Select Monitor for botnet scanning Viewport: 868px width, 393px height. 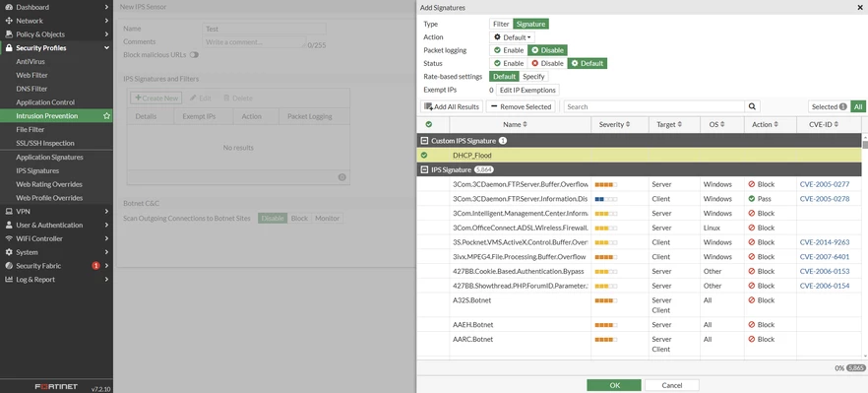click(327, 219)
